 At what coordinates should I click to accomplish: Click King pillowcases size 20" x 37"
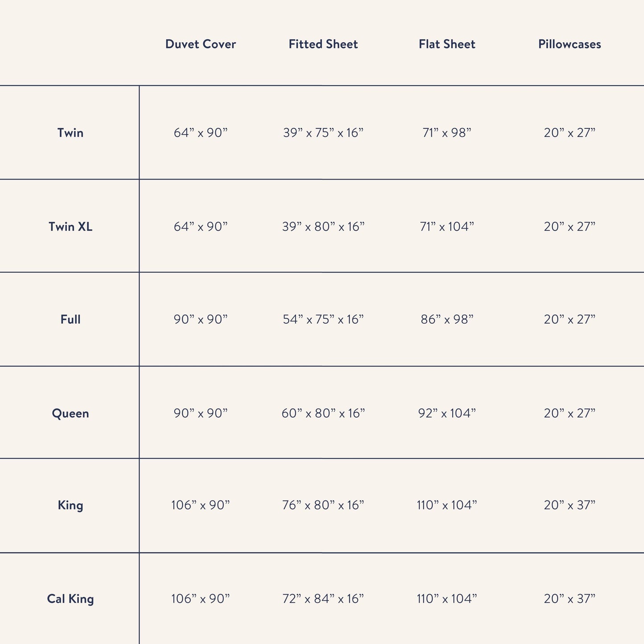tap(570, 505)
